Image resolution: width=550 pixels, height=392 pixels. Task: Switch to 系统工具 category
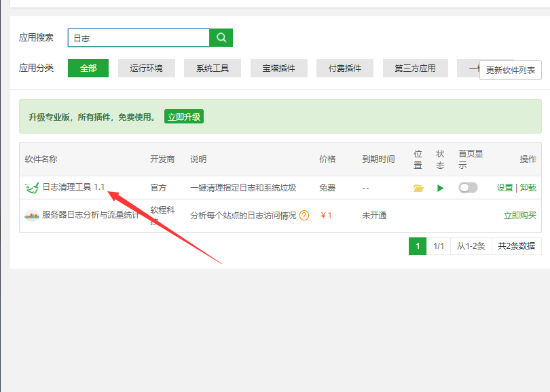click(x=213, y=68)
